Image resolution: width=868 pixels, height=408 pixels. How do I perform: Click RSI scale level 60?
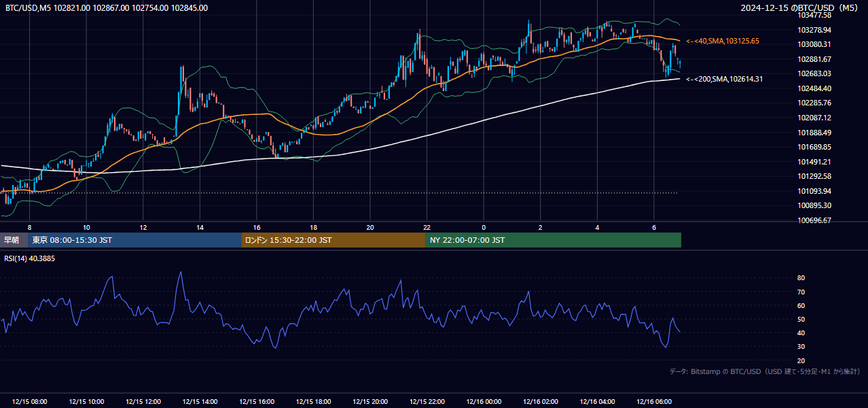click(801, 305)
